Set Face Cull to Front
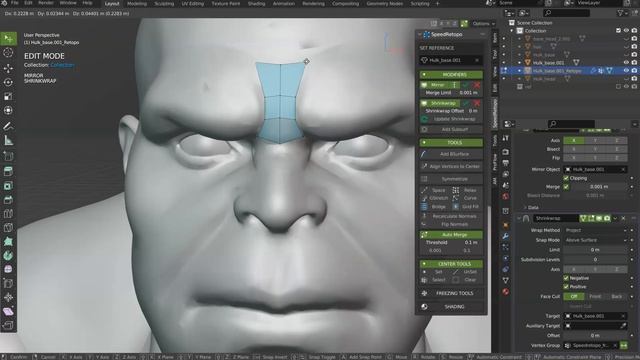Viewport: 640px width, 360px height. click(x=595, y=296)
